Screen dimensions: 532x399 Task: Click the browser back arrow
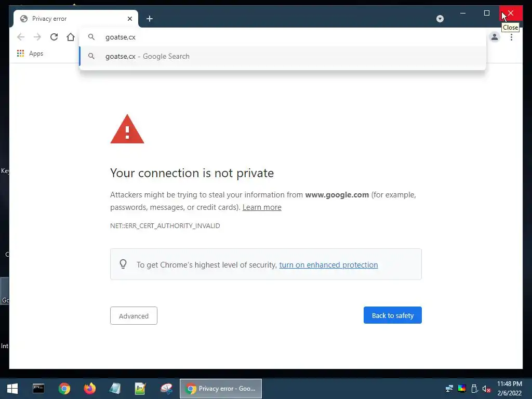pos(21,37)
